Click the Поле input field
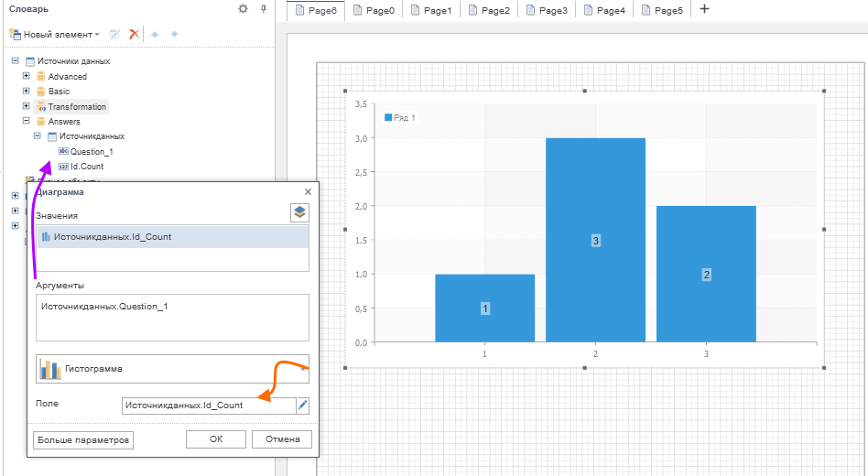This screenshot has height=476, width=868. point(208,405)
